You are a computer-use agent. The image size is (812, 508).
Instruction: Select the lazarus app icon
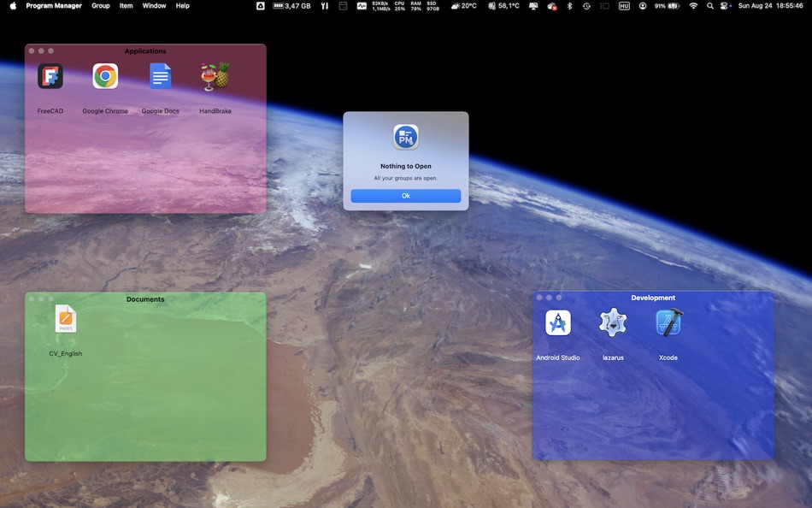[613, 323]
